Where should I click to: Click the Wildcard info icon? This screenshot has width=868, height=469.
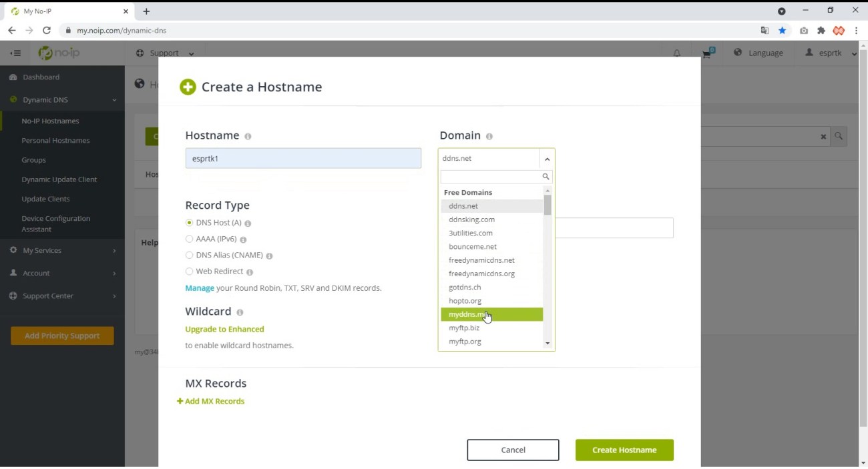pyautogui.click(x=240, y=312)
